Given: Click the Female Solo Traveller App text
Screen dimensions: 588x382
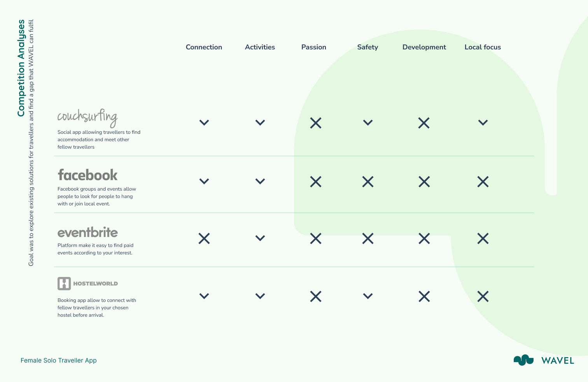Looking at the screenshot, I should tap(59, 360).
